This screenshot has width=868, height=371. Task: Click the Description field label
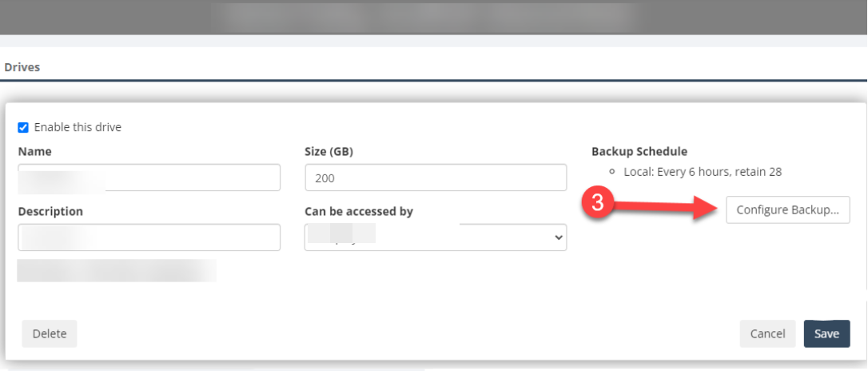50,212
